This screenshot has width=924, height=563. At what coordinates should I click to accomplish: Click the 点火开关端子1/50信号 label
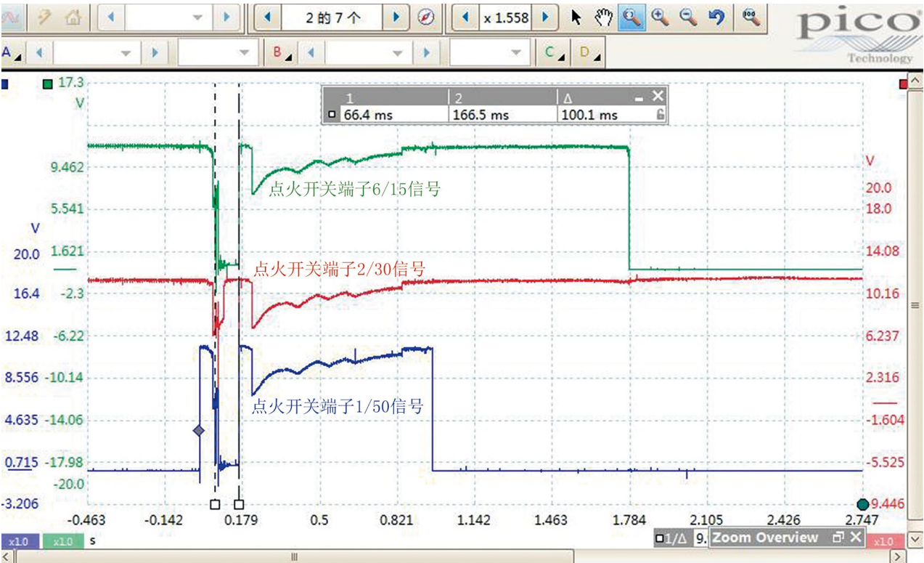[338, 406]
